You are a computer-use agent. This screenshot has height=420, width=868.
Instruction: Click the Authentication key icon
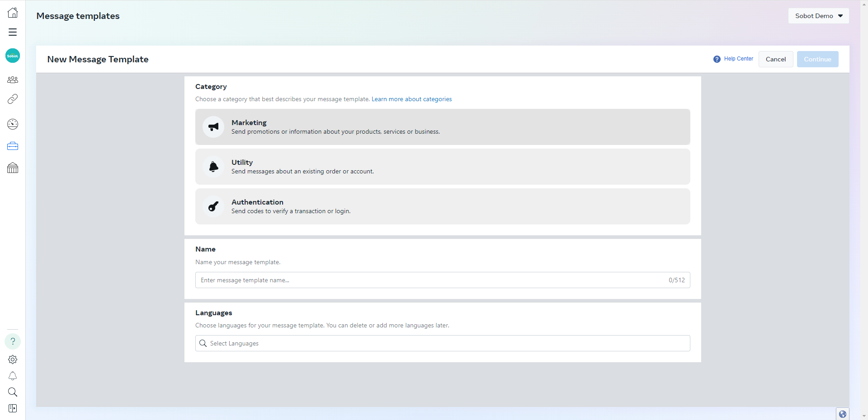click(213, 206)
